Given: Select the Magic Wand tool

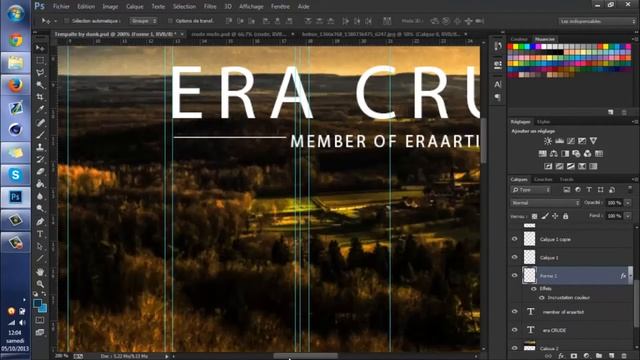Looking at the screenshot, I should coord(40,85).
